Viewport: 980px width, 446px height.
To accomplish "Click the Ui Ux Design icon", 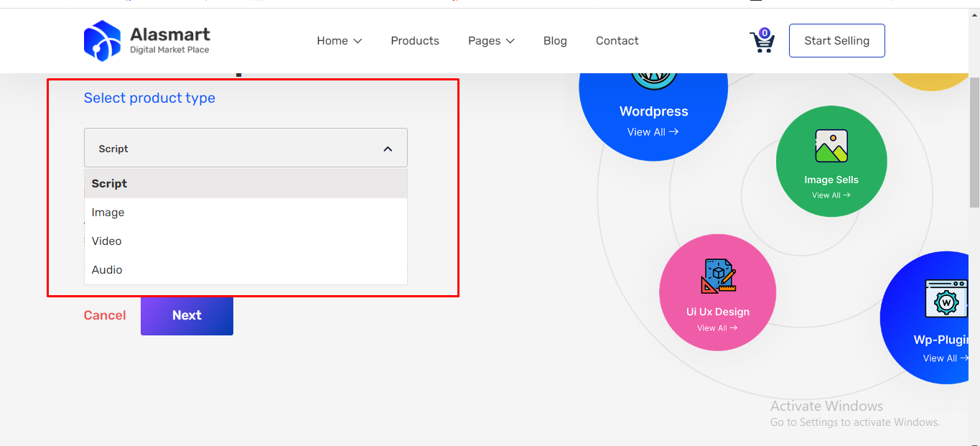I will [x=718, y=277].
